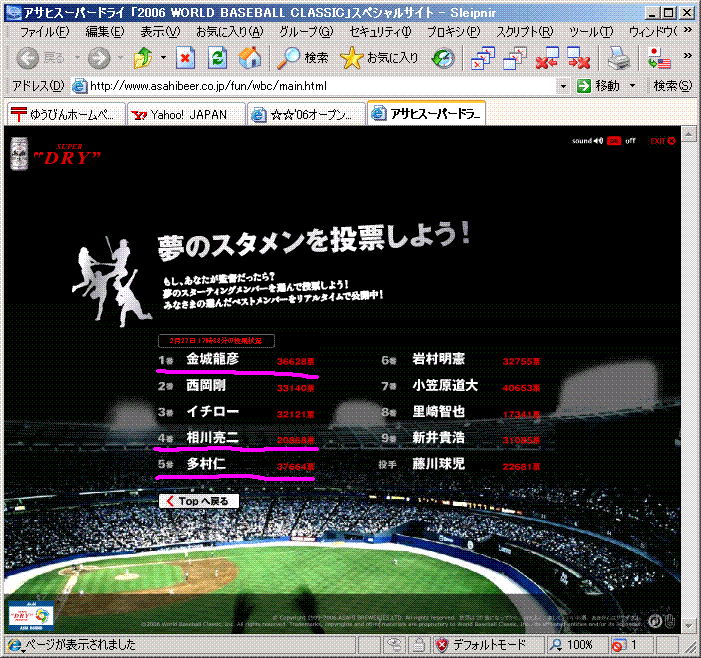Image resolution: width=701 pixels, height=658 pixels.
Task: Turn sound on with red on button
Action: (x=614, y=141)
